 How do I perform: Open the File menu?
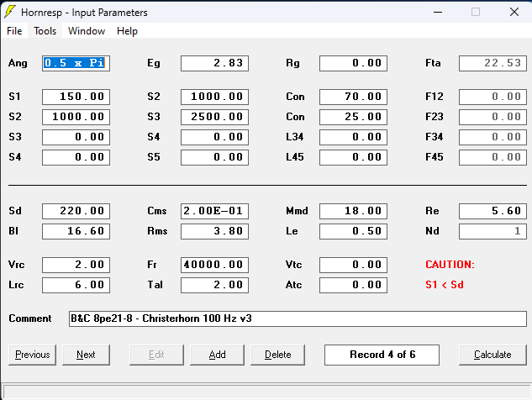14,31
